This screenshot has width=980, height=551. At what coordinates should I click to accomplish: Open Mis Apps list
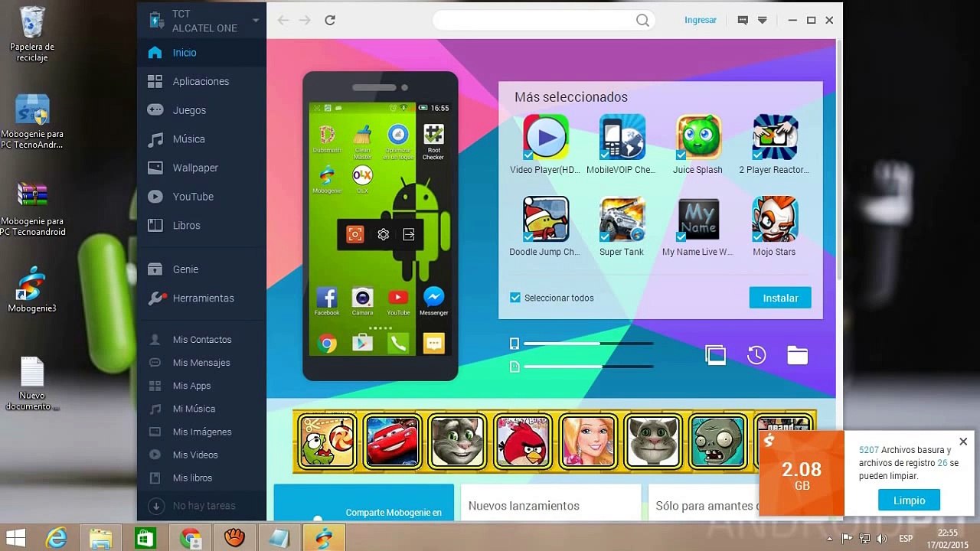tap(201, 386)
